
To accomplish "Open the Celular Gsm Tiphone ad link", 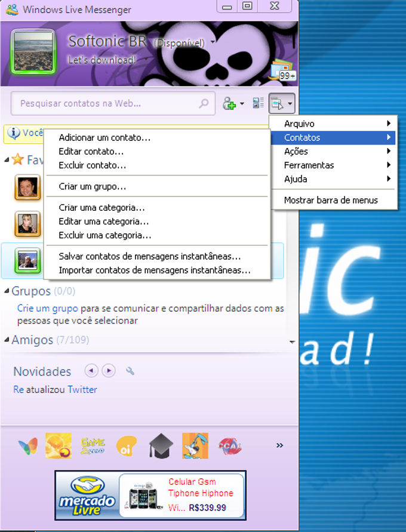I will (x=201, y=487).
